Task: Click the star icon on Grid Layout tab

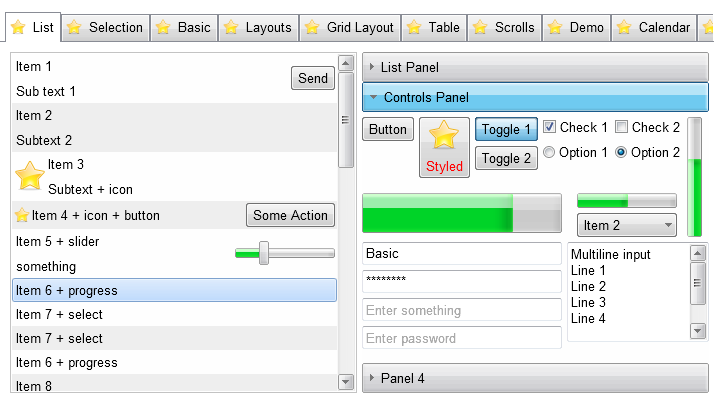Action: (x=312, y=28)
